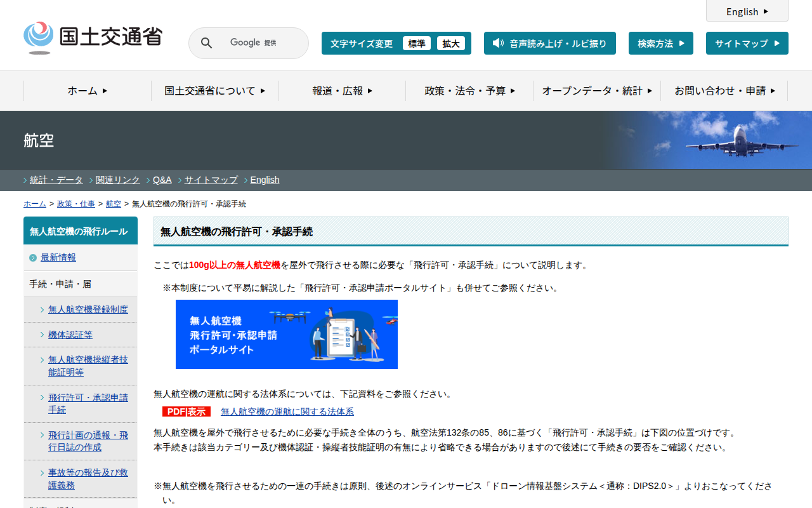This screenshot has width=812, height=508.
Task: Open 無人航空機登録制度 sidebar link
Action: click(x=88, y=309)
